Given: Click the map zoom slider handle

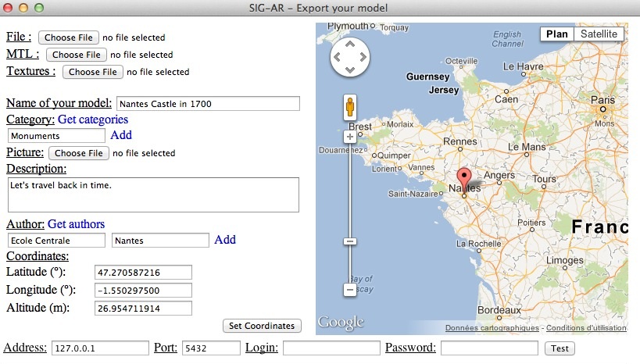Looking at the screenshot, I should (350, 241).
